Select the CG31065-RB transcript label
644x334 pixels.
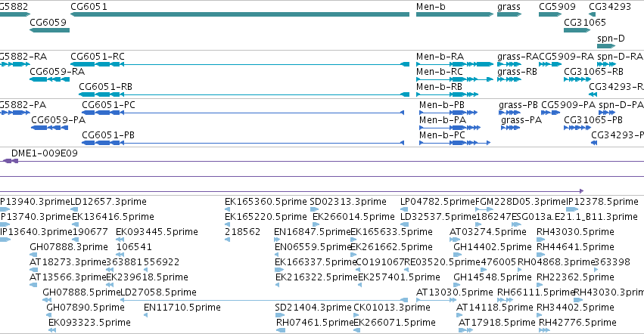[593, 71]
